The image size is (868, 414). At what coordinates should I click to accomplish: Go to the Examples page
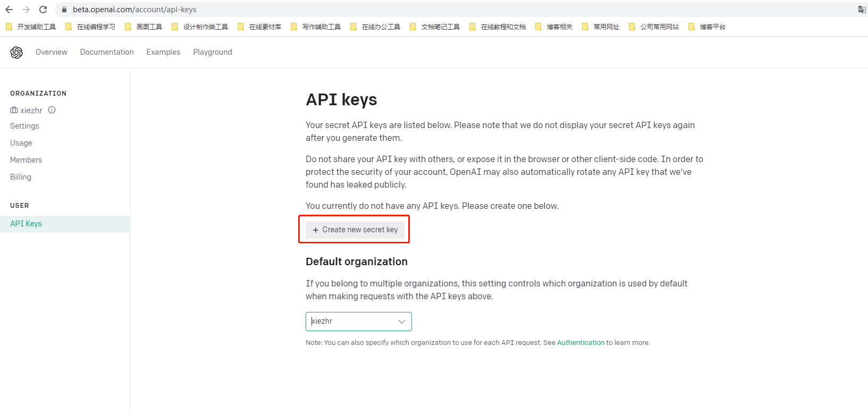[x=163, y=52]
